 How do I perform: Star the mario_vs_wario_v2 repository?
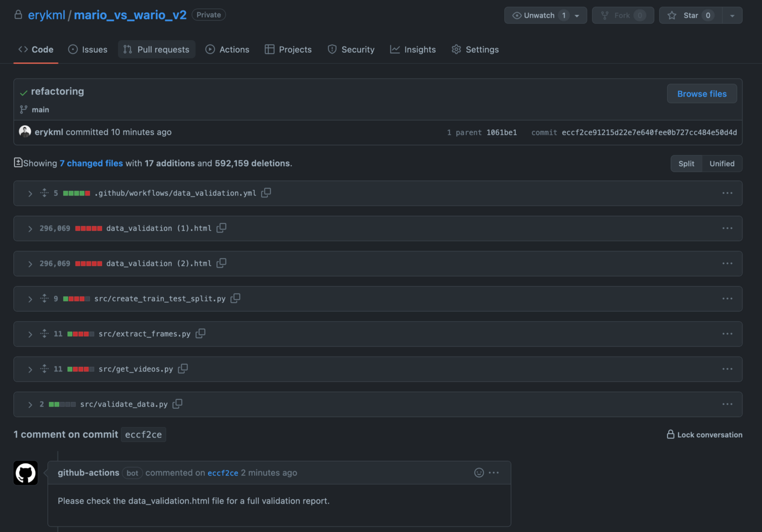[691, 15]
